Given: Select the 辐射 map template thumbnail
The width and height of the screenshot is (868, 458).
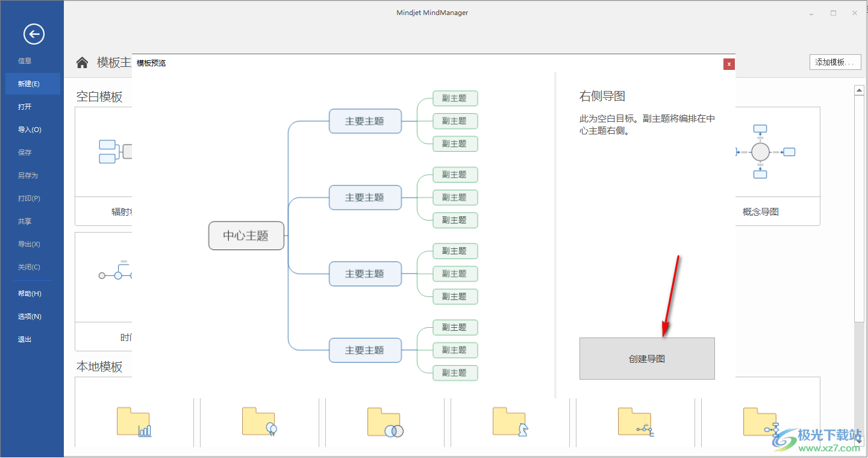Looking at the screenshot, I should [x=104, y=166].
